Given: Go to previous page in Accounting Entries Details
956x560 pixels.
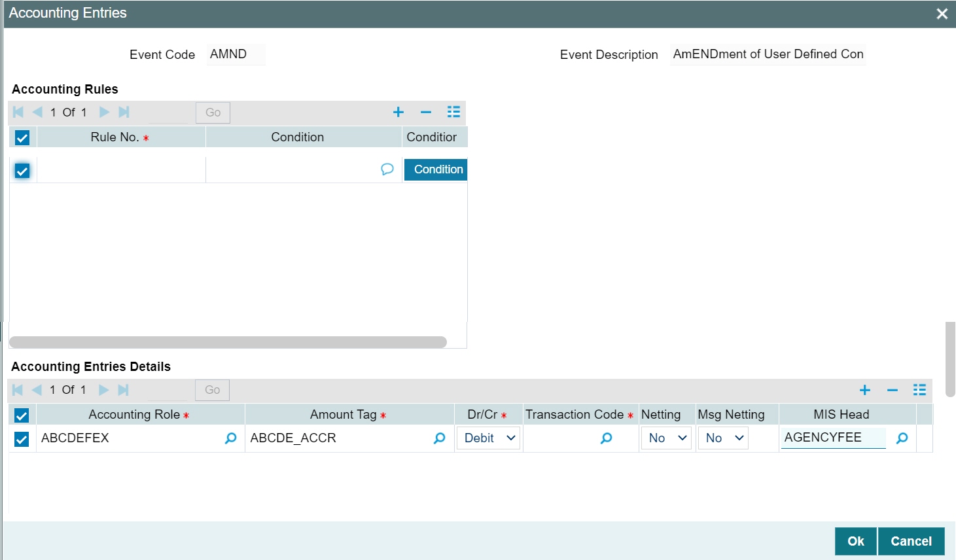Looking at the screenshot, I should click(x=37, y=390).
